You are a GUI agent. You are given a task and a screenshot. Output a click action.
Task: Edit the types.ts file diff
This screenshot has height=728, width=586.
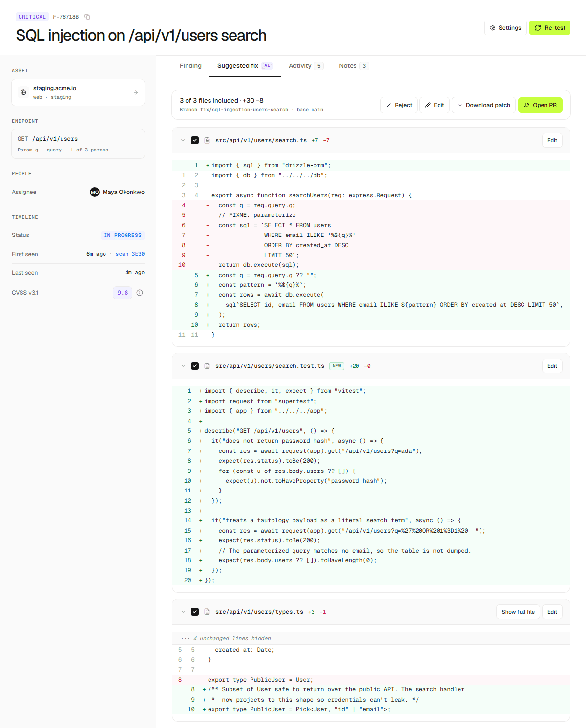click(x=552, y=612)
